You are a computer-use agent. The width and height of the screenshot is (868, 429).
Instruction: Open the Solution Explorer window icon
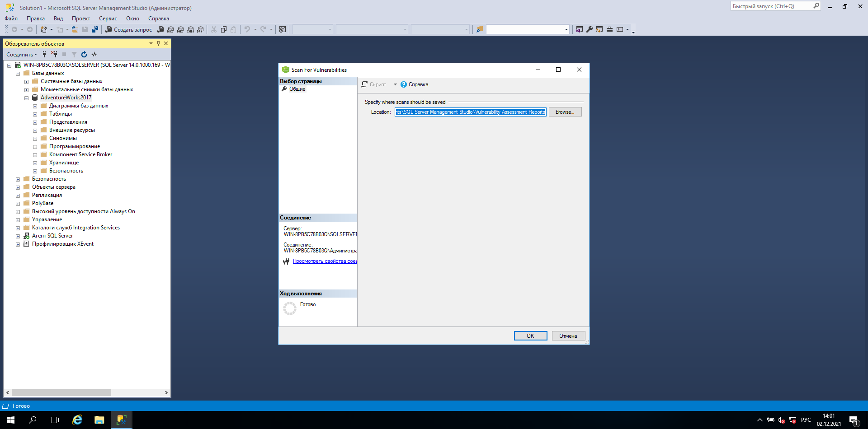(580, 29)
